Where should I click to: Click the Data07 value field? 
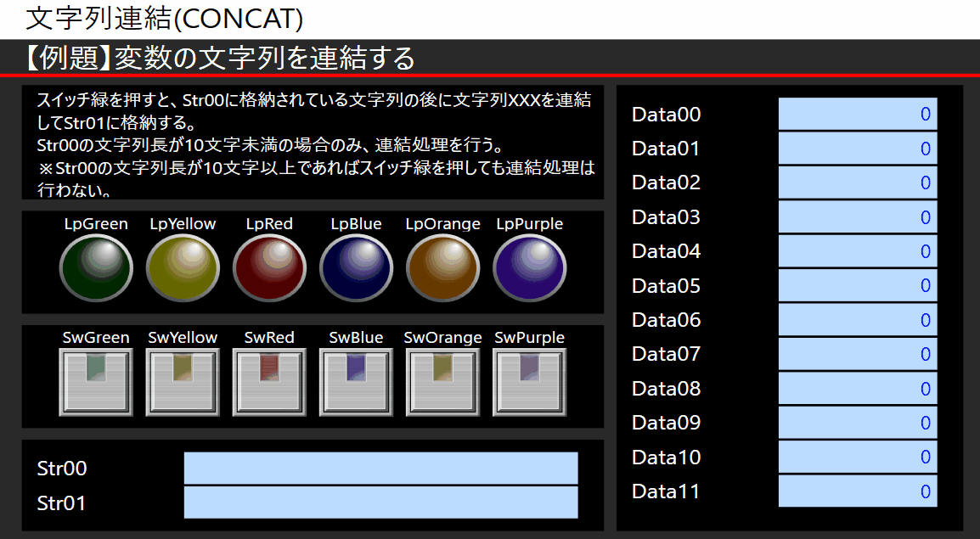857,354
